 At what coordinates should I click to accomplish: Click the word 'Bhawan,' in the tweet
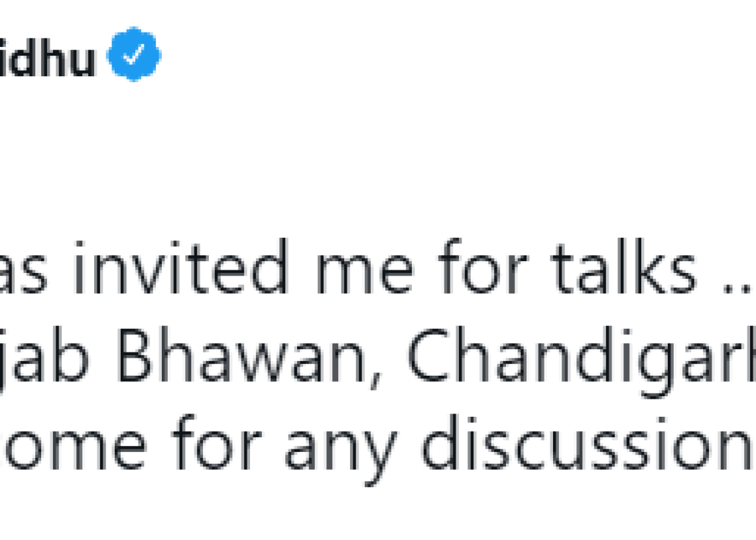point(249,357)
